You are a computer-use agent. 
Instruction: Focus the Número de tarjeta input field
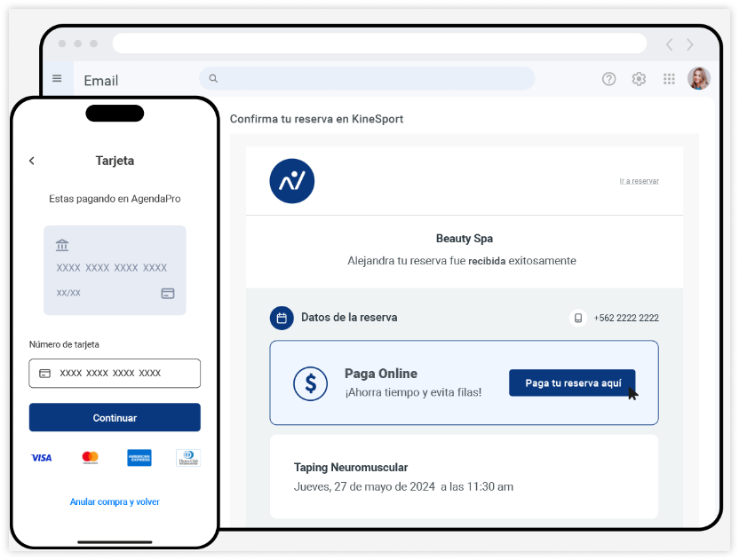pyautogui.click(x=115, y=374)
